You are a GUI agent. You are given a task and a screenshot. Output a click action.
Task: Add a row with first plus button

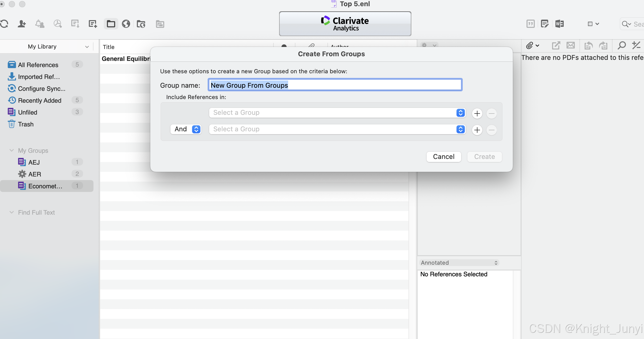(477, 114)
